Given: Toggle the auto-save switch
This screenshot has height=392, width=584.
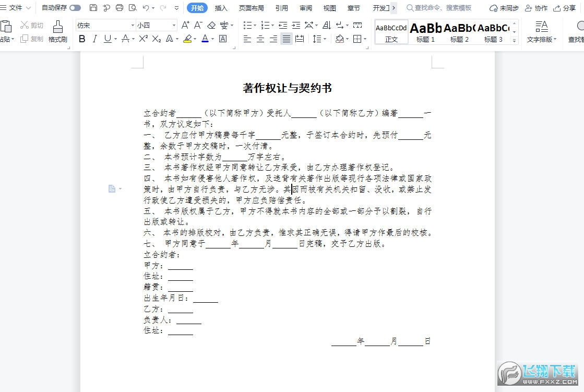Looking at the screenshot, I should (75, 8).
